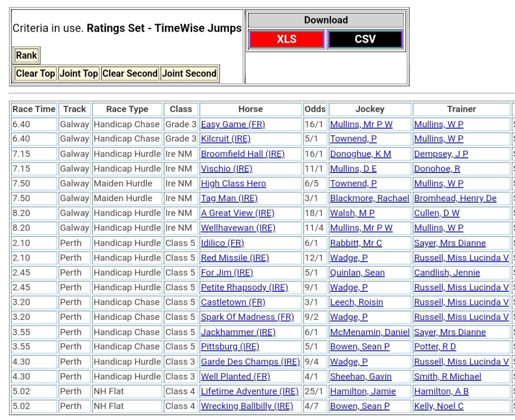View trainer Candlish, Jennie

447,273
